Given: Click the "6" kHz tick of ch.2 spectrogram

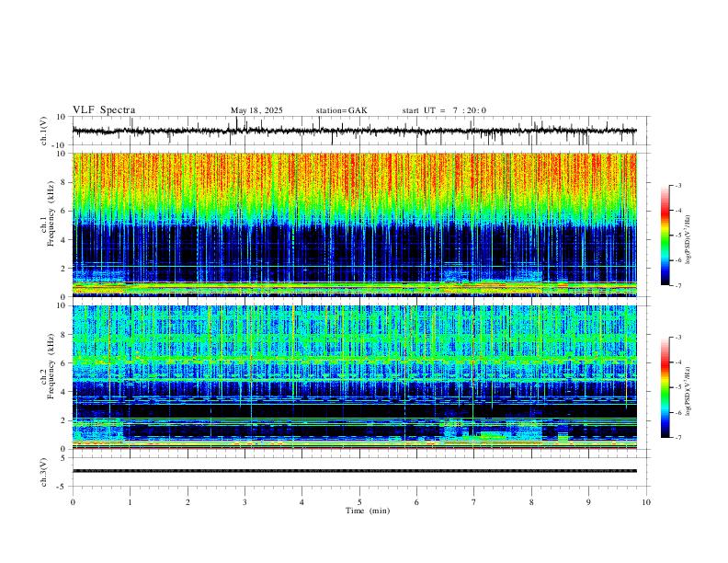Looking at the screenshot, I should pos(63,363).
